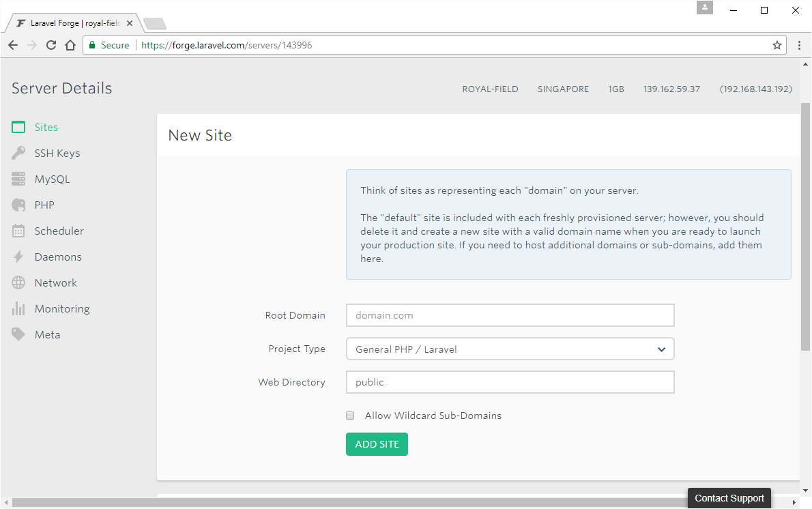The height and width of the screenshot is (509, 812).
Task: Enable Allow Wildcard Sub-Domains checkbox
Action: pos(351,416)
